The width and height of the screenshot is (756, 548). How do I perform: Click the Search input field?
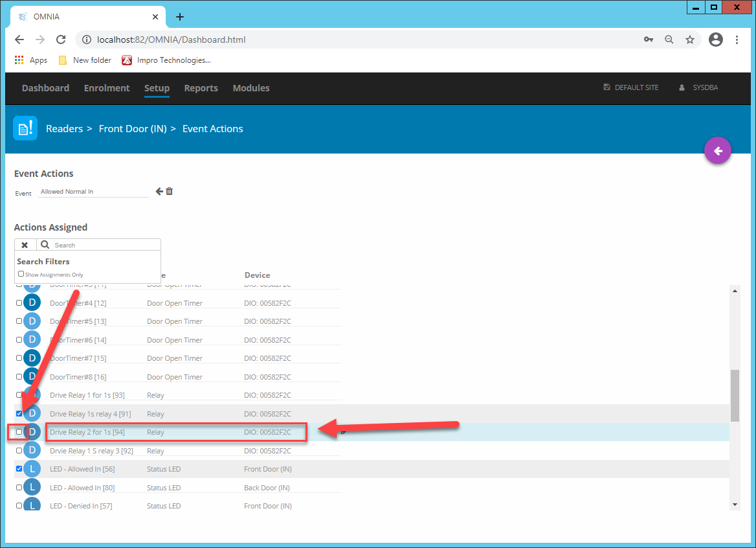(106, 245)
